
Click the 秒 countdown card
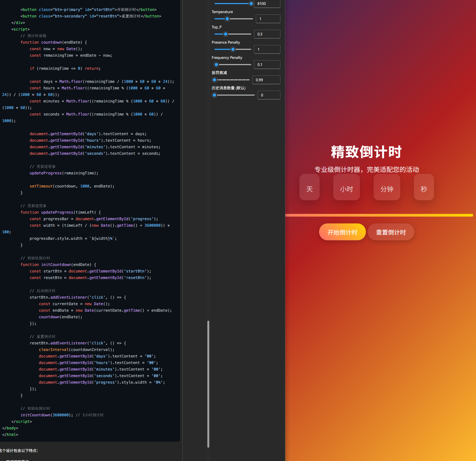424,187
